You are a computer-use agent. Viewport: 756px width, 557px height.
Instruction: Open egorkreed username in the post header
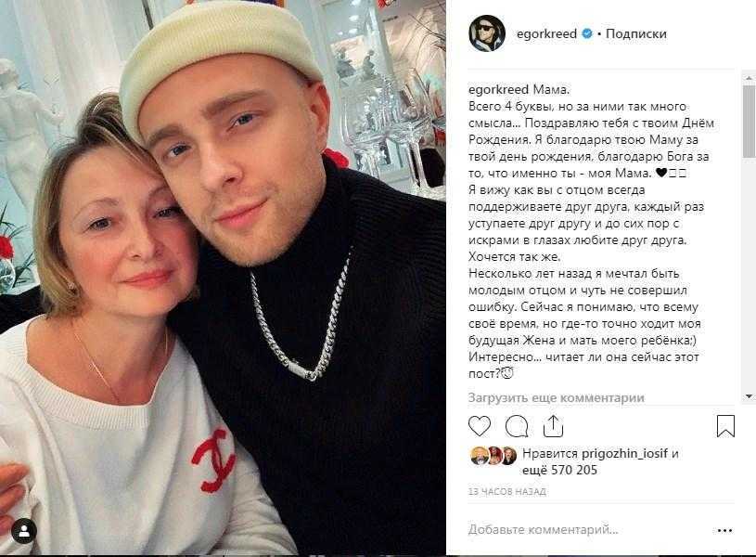pyautogui.click(x=546, y=33)
